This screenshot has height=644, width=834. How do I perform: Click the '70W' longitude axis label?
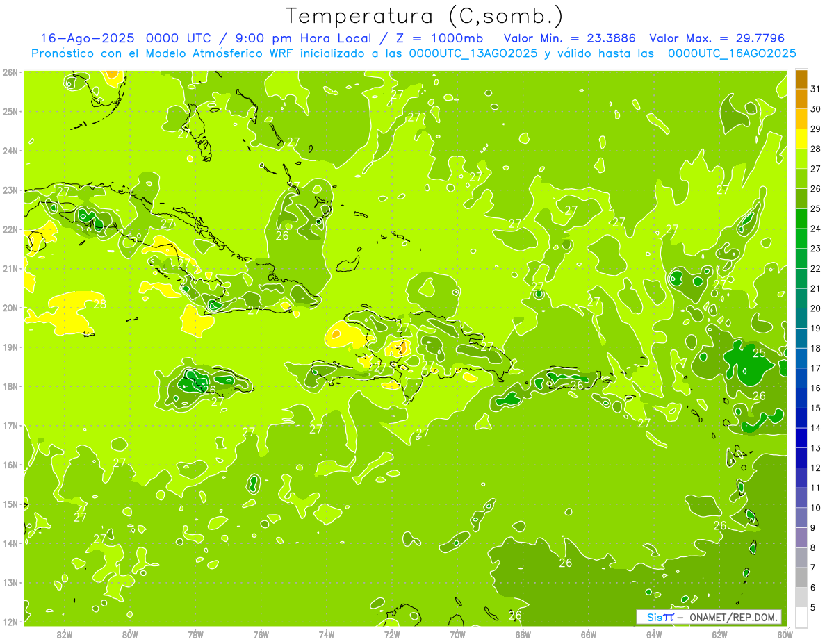pos(457,634)
